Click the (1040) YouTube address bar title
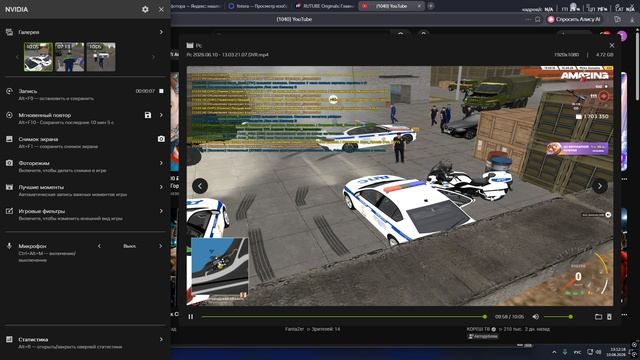Image resolution: width=640 pixels, height=360 pixels. pyautogui.click(x=294, y=19)
